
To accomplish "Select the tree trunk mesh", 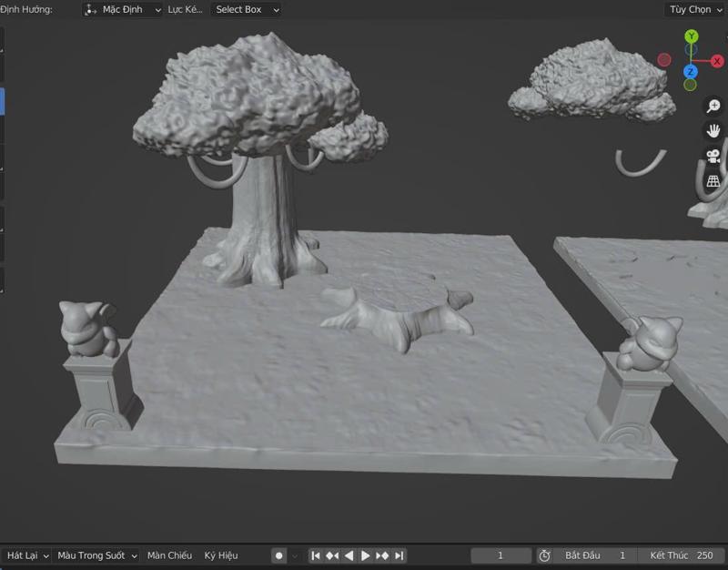I will (x=265, y=220).
